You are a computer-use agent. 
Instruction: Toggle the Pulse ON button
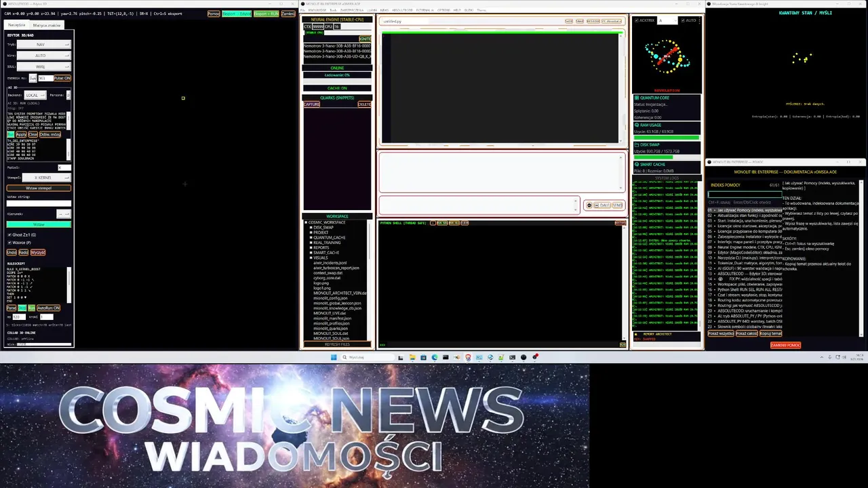(x=62, y=78)
